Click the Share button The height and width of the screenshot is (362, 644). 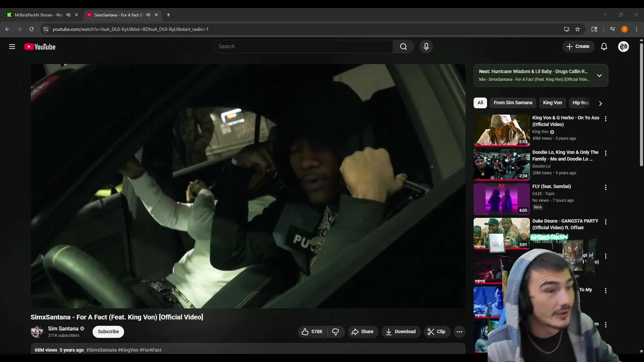362,332
